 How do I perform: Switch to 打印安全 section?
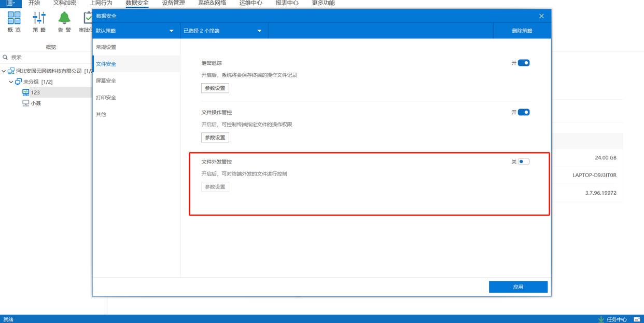pyautogui.click(x=136, y=98)
